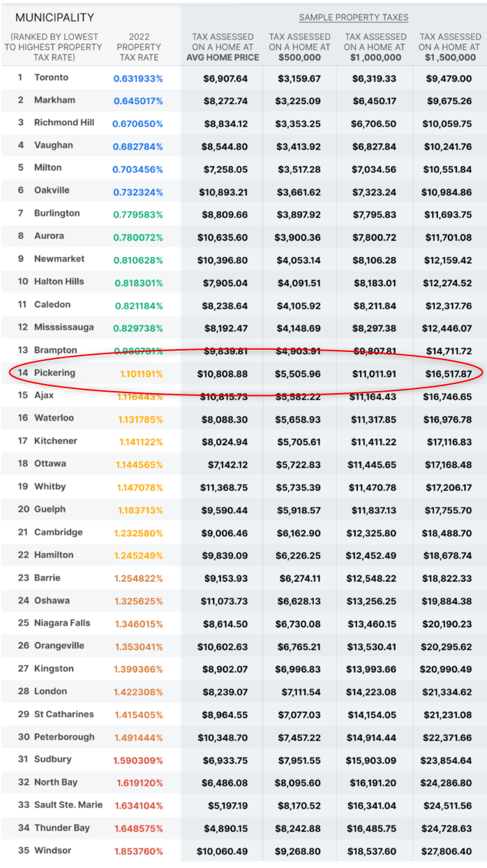Click Oakville's $10,893.21 average home tax

tap(223, 192)
